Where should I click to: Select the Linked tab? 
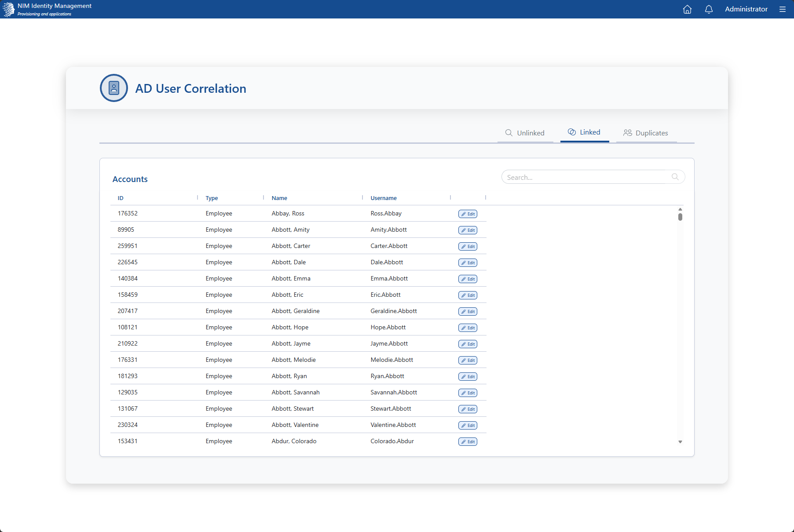[584, 132]
